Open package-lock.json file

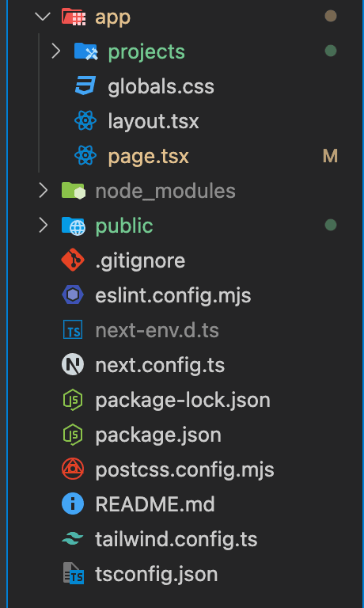tap(183, 401)
